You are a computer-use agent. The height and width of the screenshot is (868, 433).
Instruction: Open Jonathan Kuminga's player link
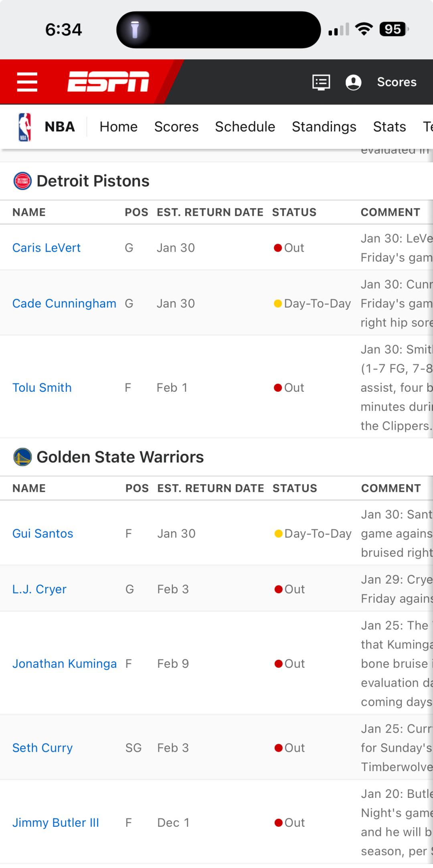pyautogui.click(x=65, y=664)
